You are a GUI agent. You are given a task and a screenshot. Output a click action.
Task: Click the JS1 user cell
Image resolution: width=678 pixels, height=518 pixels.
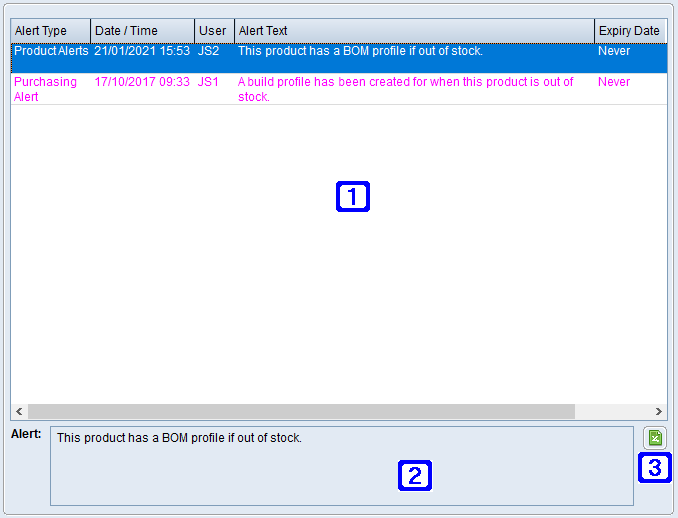(x=208, y=82)
